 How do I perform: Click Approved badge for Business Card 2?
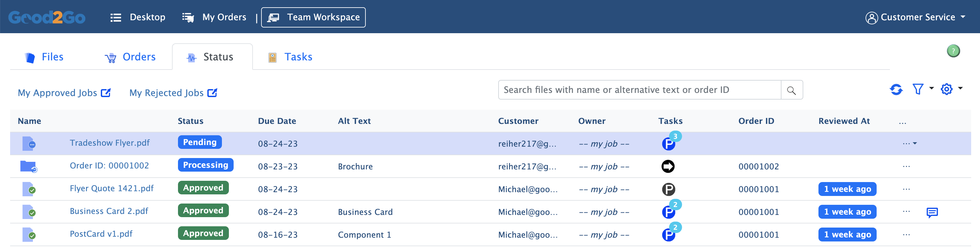coord(203,211)
